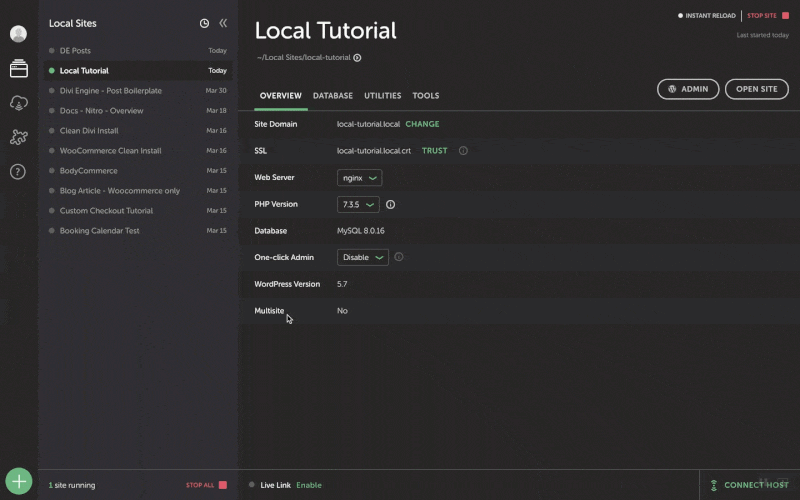Select the BodyCommerce site
Viewport: 800px width, 500px height.
(138, 170)
